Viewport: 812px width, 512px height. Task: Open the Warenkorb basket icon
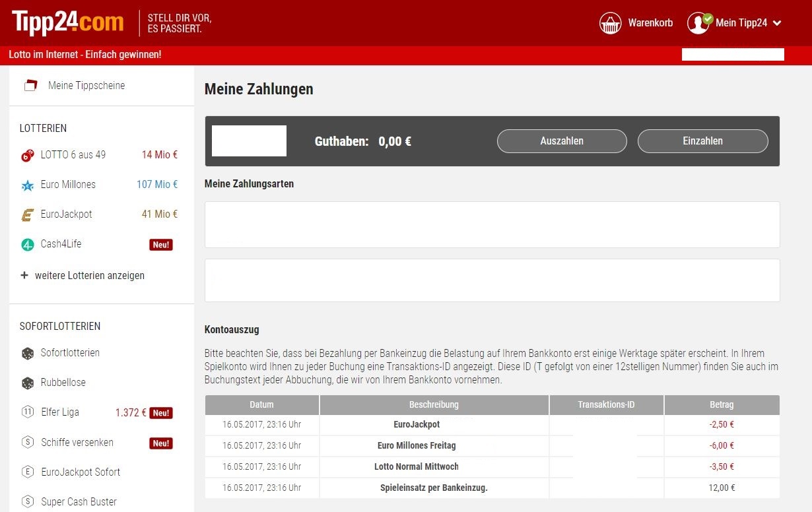611,23
